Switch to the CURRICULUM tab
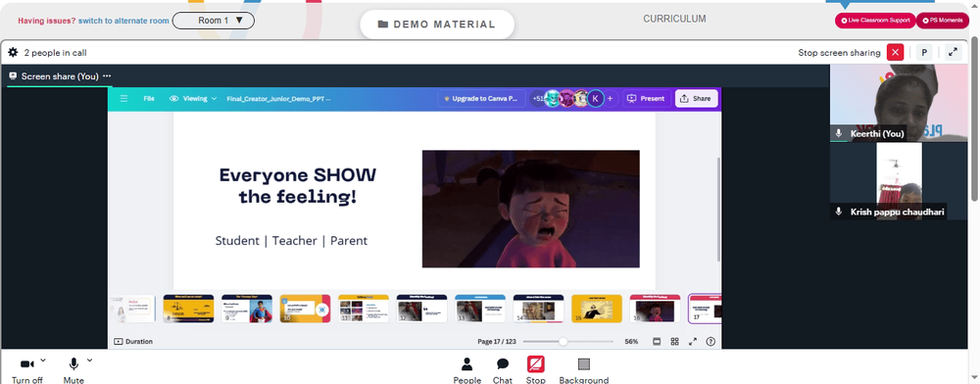980x384 pixels. 674,19
